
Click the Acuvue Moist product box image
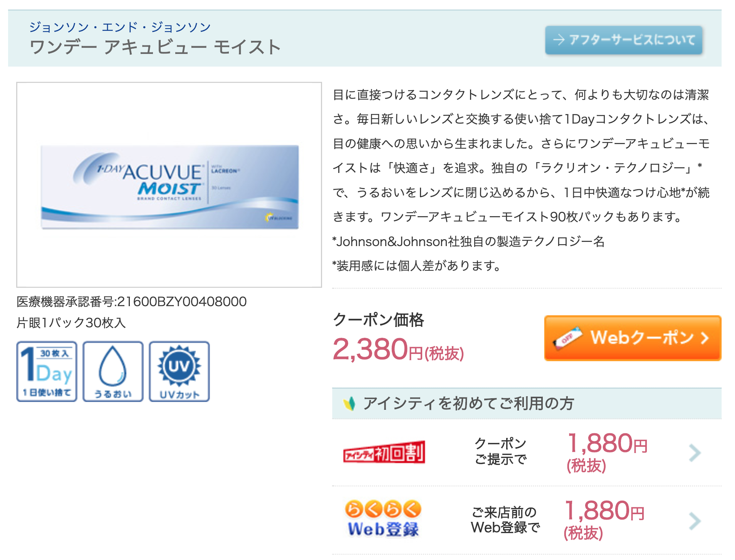tap(169, 187)
